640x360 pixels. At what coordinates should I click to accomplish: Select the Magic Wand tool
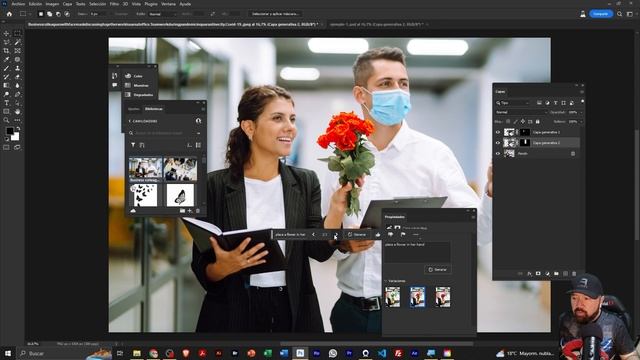pyautogui.click(x=17, y=42)
